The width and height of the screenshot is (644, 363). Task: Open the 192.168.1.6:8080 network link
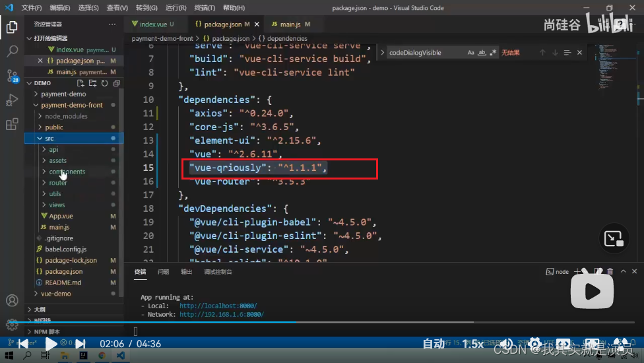click(222, 315)
